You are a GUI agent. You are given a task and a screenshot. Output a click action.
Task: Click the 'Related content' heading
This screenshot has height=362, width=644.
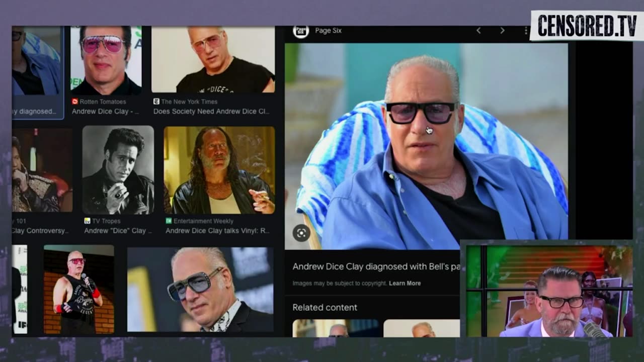(325, 307)
